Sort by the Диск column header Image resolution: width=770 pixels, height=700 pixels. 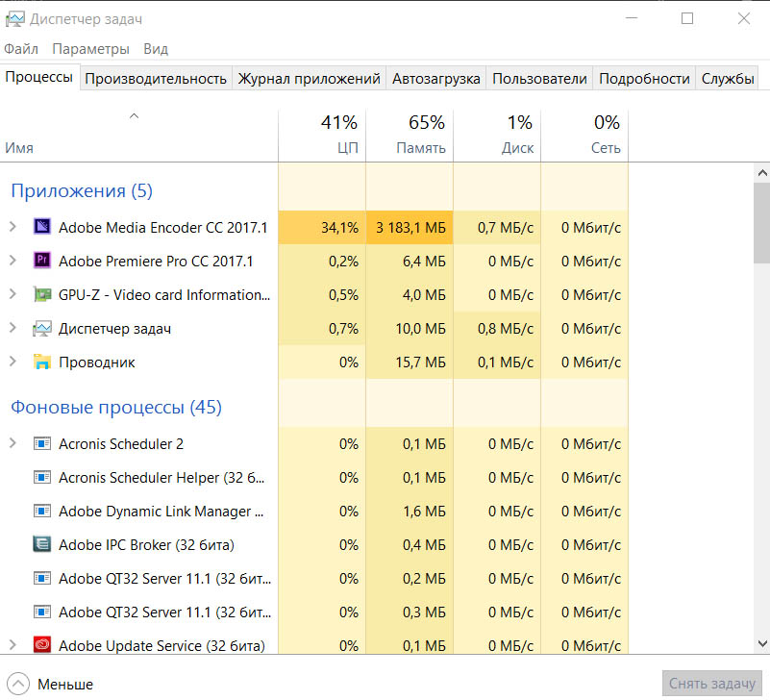click(497, 137)
